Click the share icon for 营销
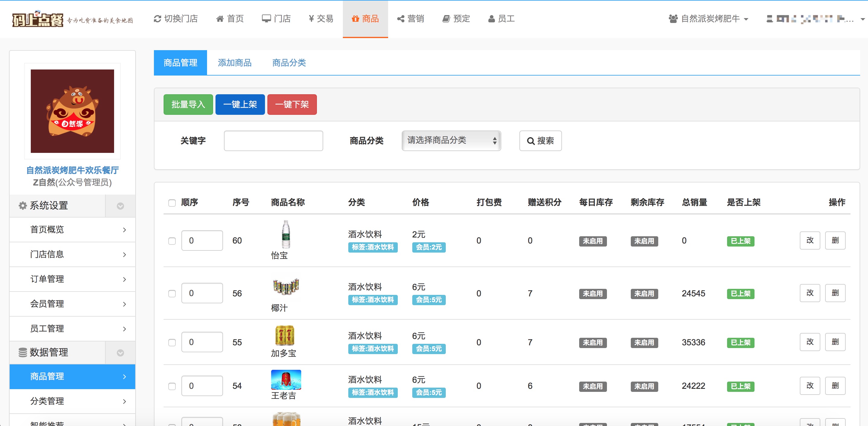 400,19
